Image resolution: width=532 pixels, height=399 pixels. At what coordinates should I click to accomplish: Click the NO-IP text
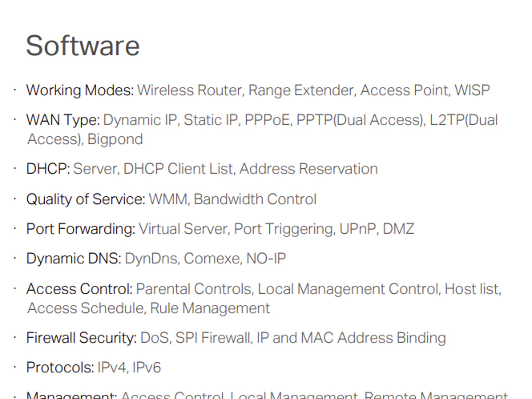266,259
